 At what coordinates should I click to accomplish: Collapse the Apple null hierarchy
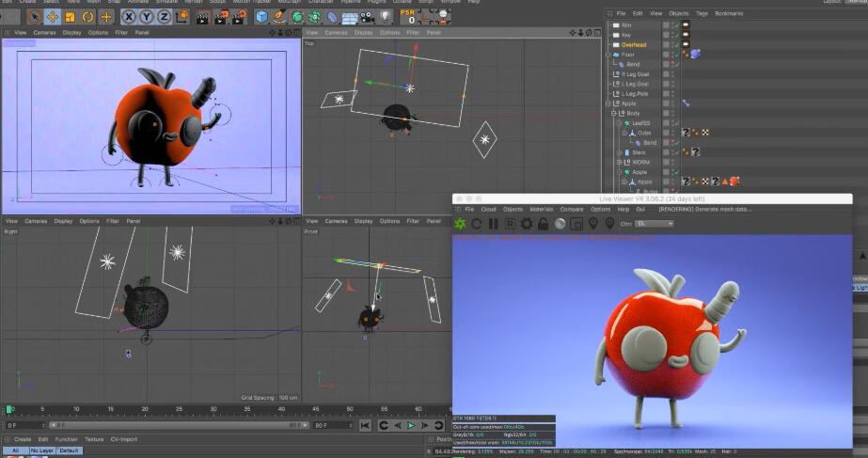[608, 103]
